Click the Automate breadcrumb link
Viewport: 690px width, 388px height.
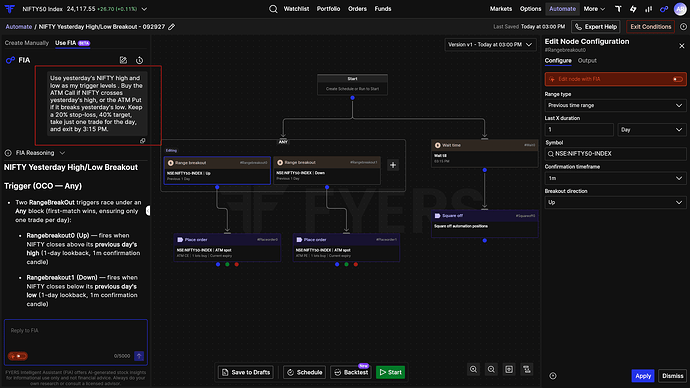(18, 27)
